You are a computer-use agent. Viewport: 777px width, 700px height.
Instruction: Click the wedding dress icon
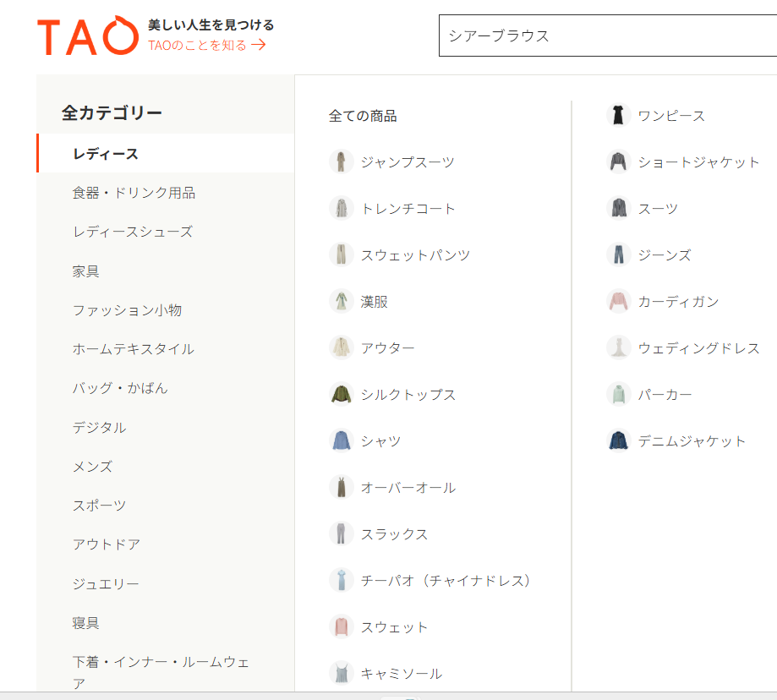point(619,348)
